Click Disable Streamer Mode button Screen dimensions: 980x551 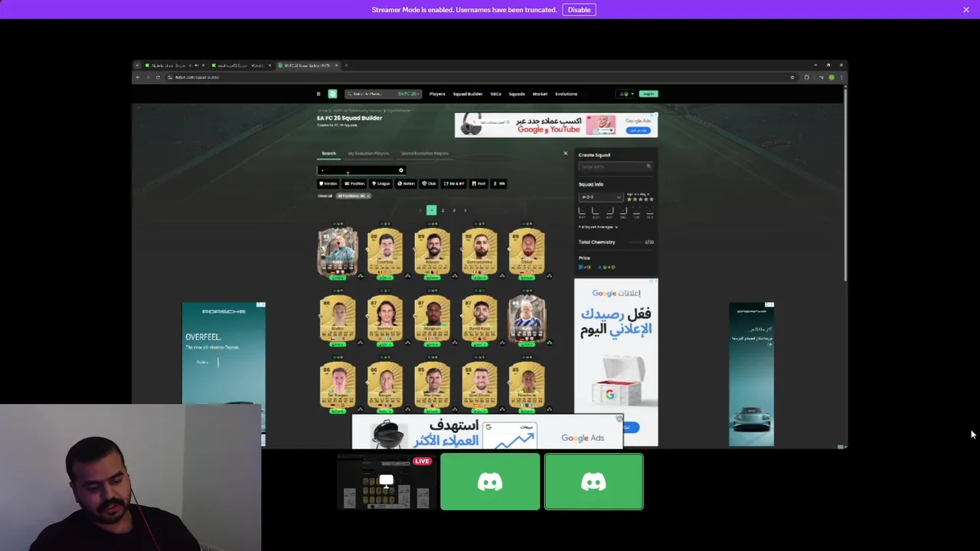(x=579, y=9)
